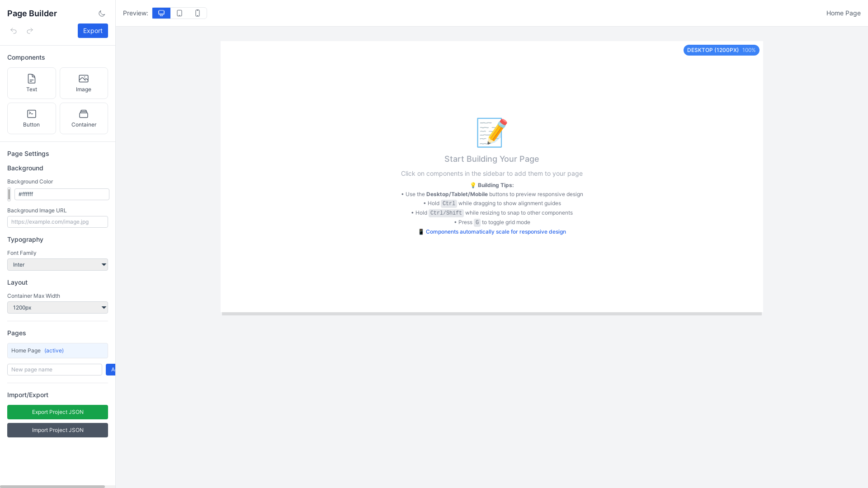Add a Container component
The height and width of the screenshot is (488, 868).
(84, 118)
